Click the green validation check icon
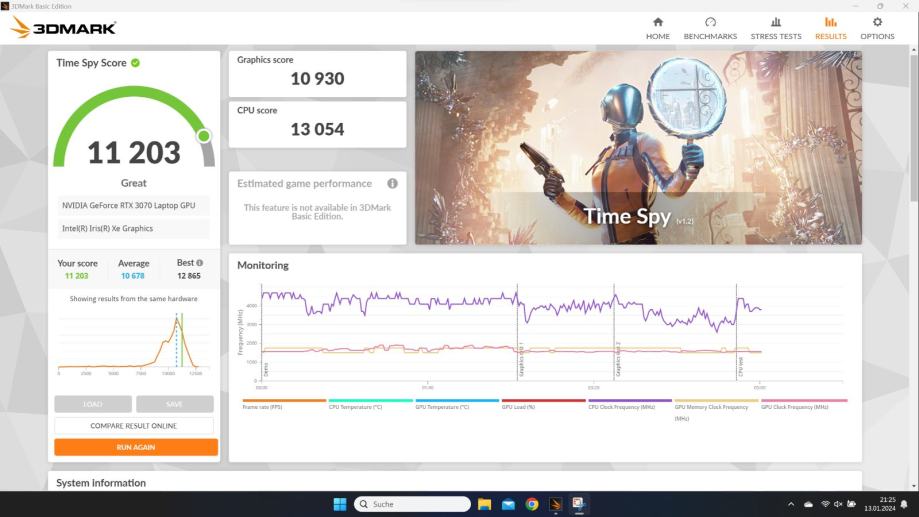This screenshot has height=517, width=919. pos(135,63)
